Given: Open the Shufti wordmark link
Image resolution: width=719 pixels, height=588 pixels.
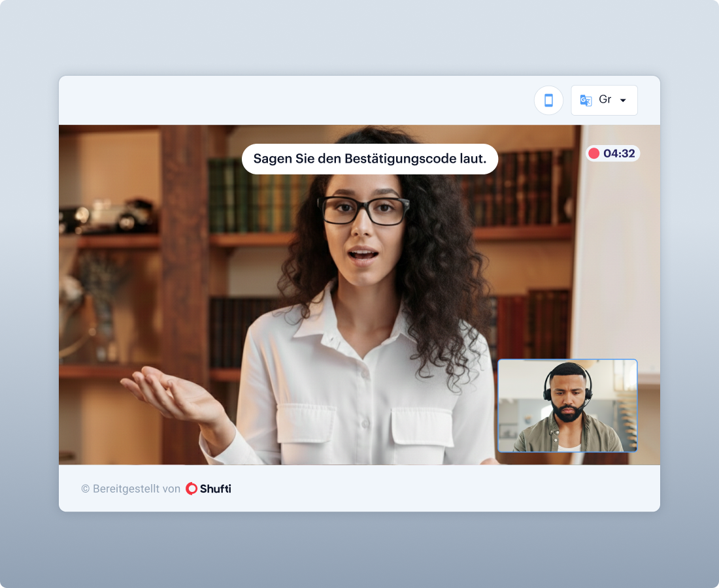Looking at the screenshot, I should (x=216, y=489).
